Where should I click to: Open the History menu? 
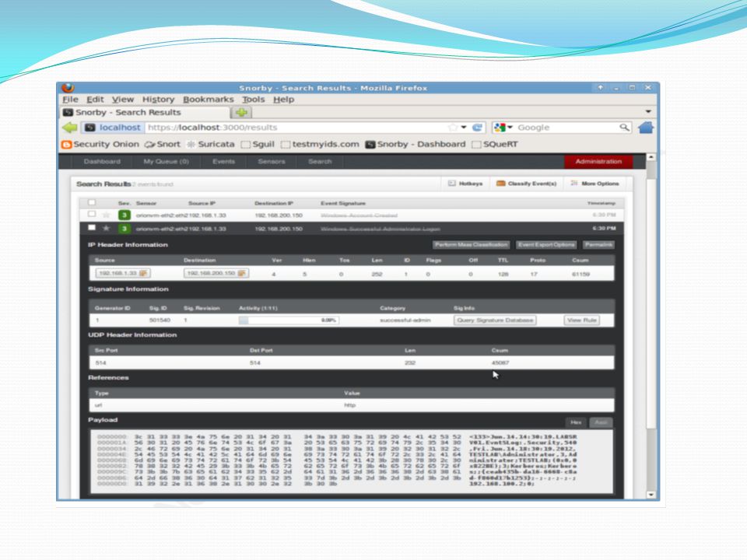coord(158,100)
